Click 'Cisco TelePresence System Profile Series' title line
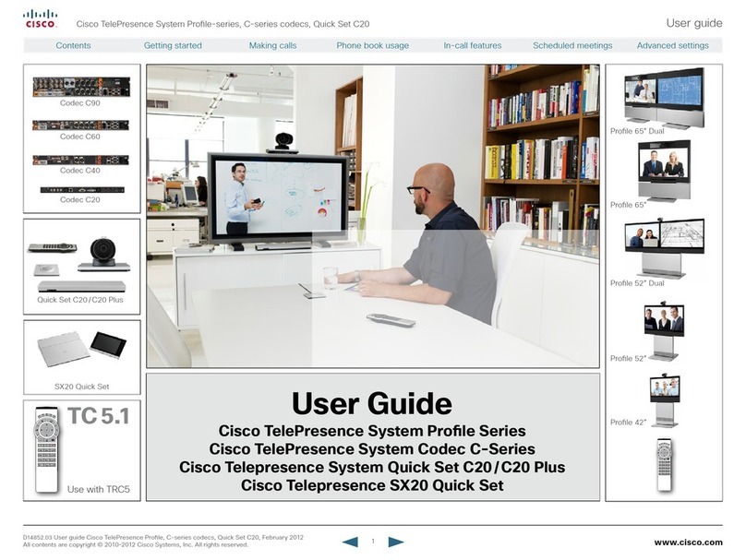The height and width of the screenshot is (560, 746). click(372, 431)
